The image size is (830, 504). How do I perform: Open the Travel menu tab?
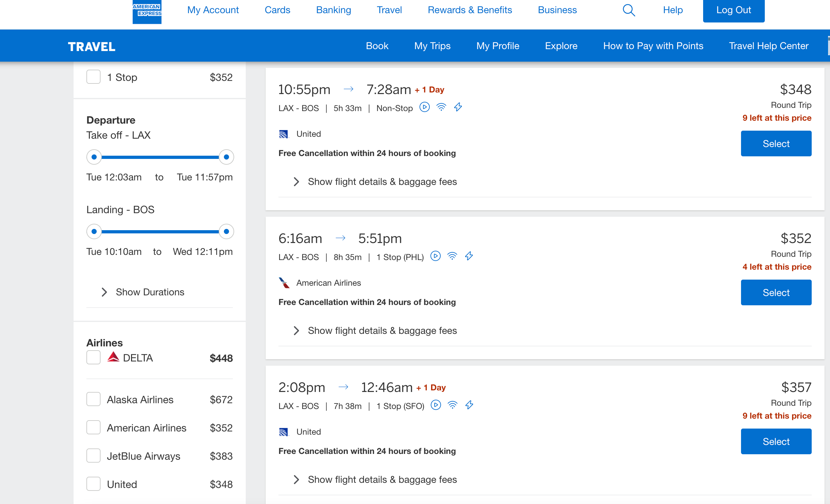coord(390,10)
